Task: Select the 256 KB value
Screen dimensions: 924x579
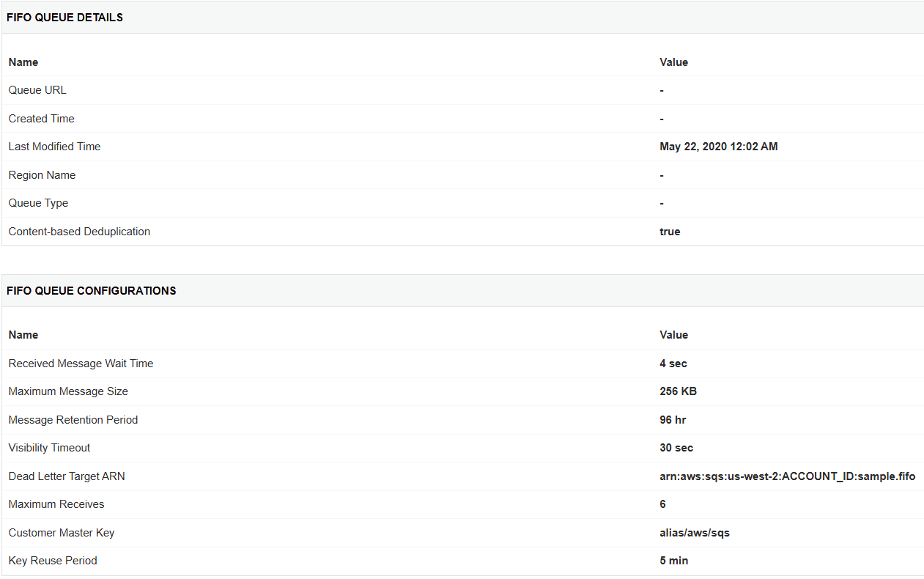Action: (678, 391)
